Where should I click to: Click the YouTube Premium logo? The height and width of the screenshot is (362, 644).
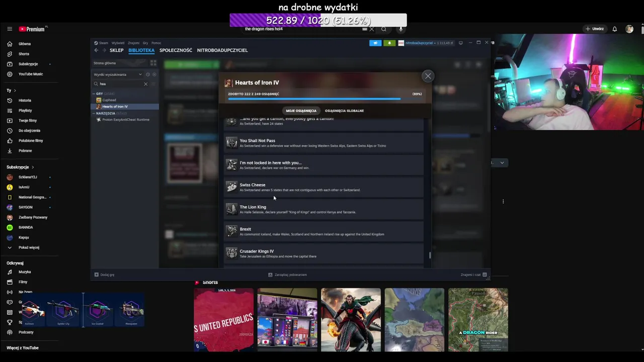(x=32, y=29)
